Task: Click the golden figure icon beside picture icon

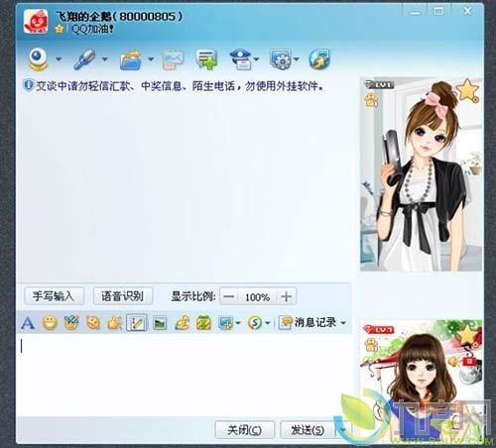Action: (183, 323)
